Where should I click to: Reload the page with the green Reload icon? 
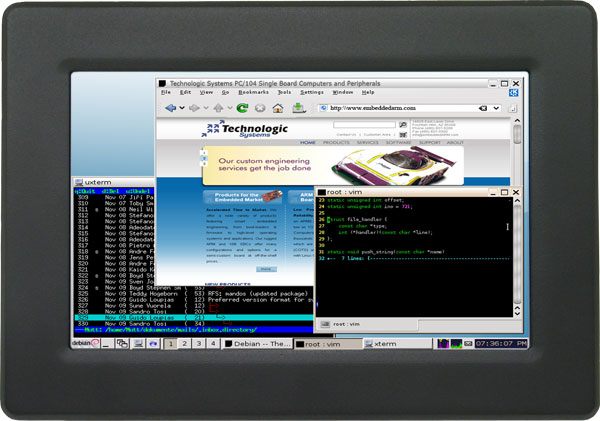242,108
